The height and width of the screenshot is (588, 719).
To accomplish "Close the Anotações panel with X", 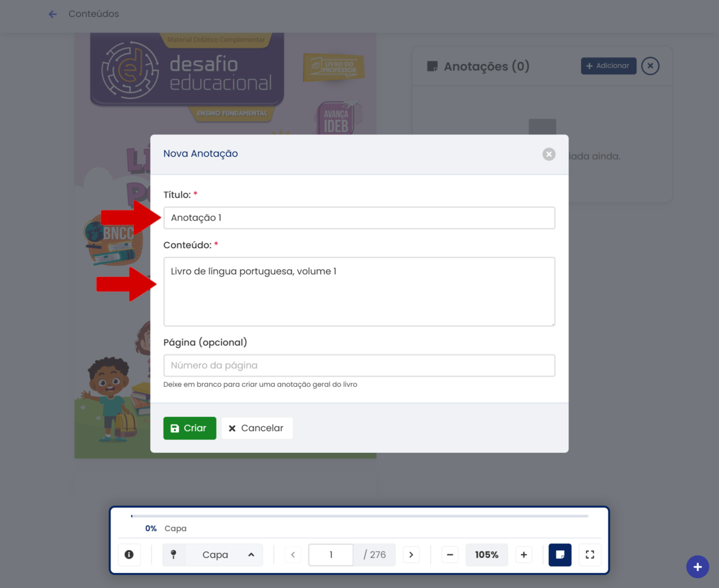I will pos(650,66).
